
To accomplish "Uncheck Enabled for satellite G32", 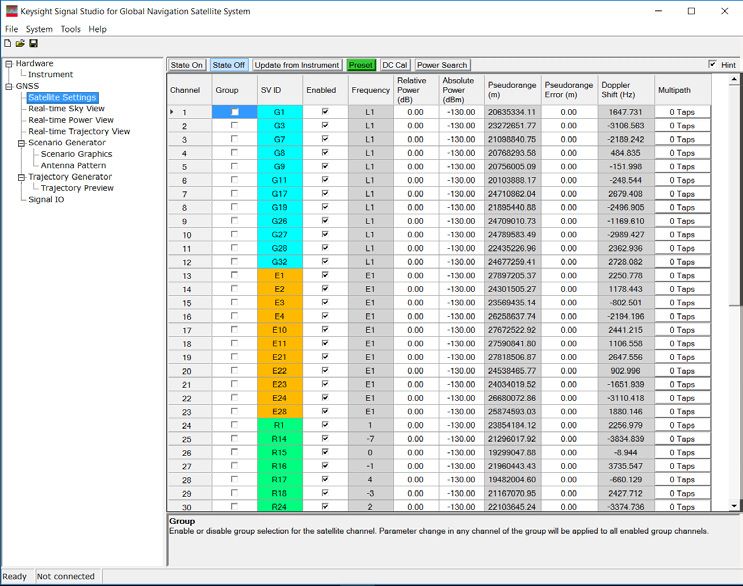I will pos(325,261).
